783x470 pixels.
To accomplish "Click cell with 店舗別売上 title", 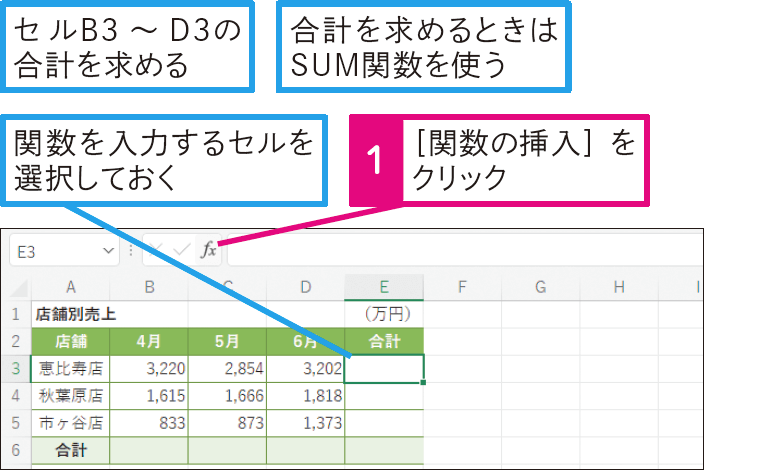I will click(70, 314).
